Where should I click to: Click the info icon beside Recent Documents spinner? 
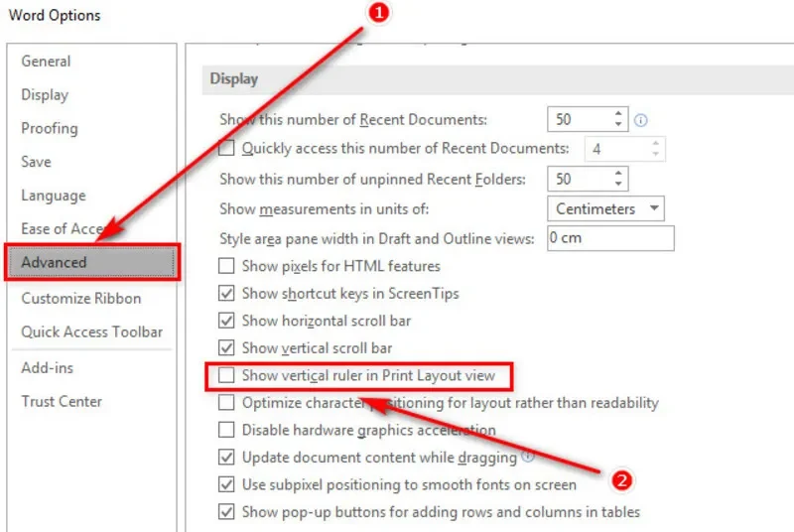pos(640,120)
